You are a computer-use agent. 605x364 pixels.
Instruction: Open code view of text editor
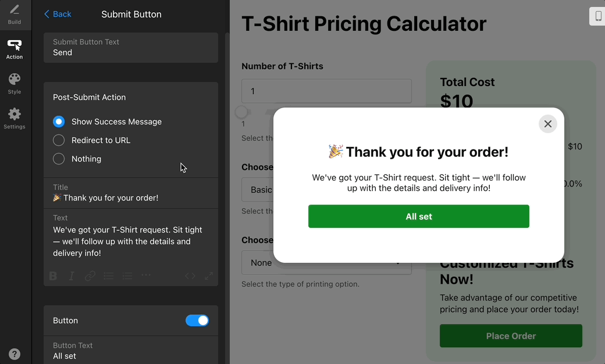(190, 276)
